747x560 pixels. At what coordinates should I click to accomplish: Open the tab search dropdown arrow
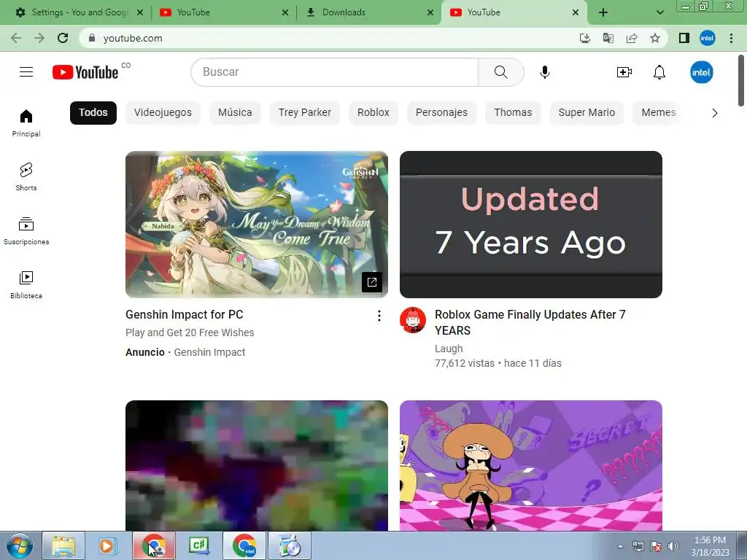pyautogui.click(x=659, y=12)
